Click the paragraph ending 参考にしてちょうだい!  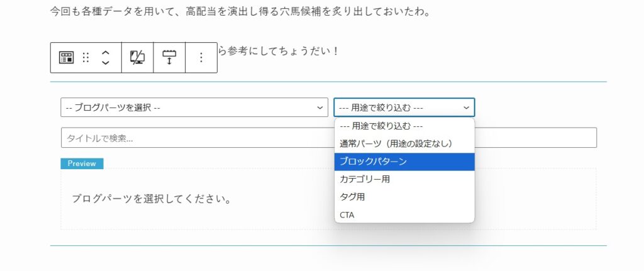278,52
